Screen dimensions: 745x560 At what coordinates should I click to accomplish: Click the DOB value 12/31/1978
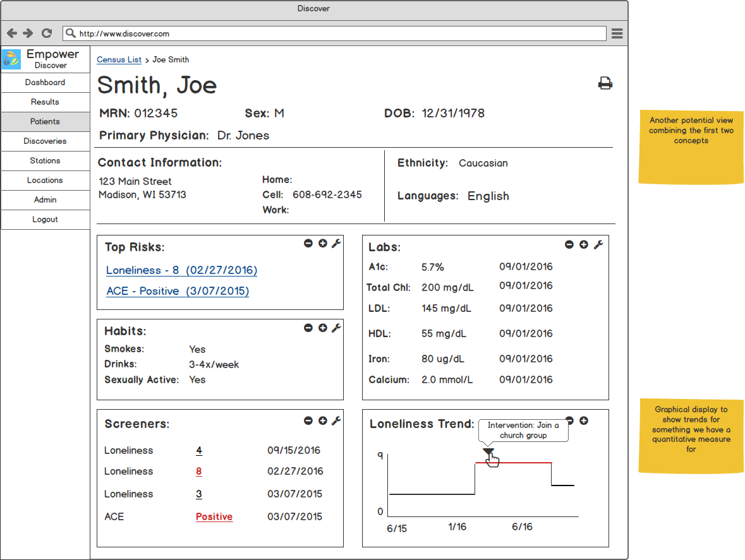453,113
